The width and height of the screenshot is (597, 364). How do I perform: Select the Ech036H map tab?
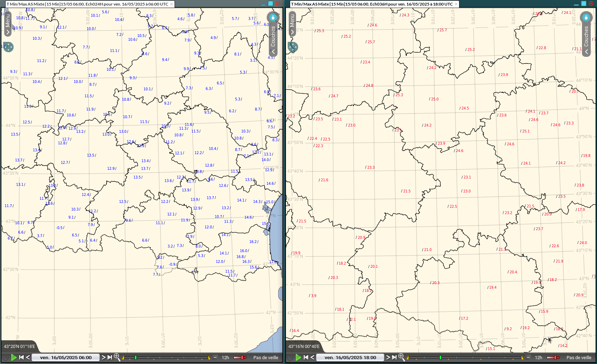pos(371,4)
